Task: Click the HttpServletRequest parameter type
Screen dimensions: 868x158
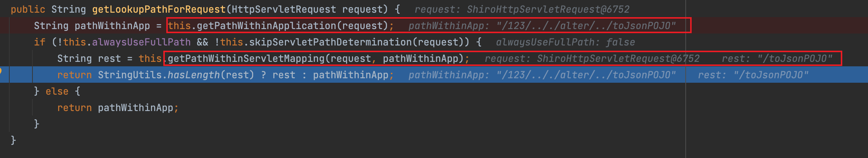Action: pyautogui.click(x=284, y=9)
